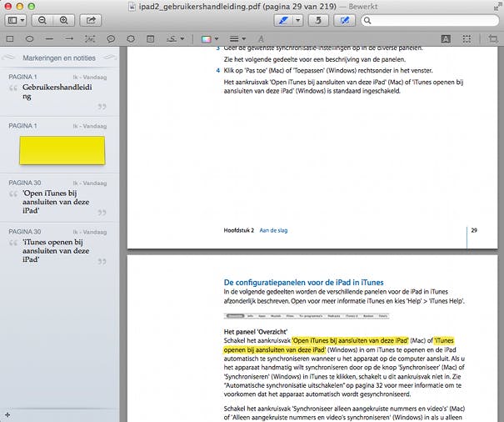504x422 pixels.
Task: Select the rectangle shape tool
Action: [x=10, y=39]
